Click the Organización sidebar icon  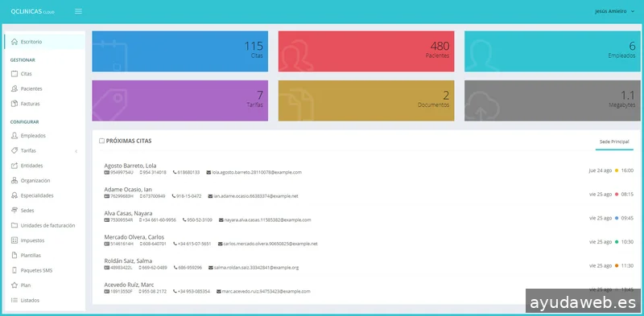coord(14,181)
